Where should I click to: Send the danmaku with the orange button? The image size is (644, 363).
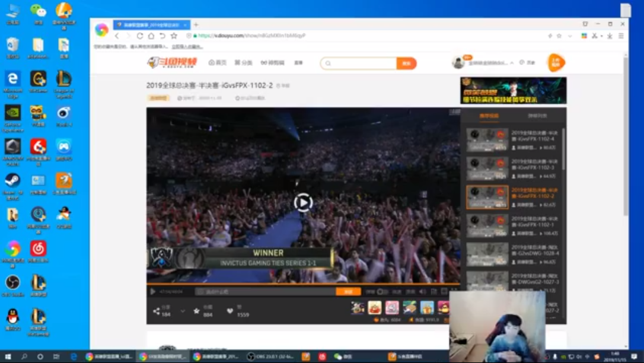[x=348, y=292]
